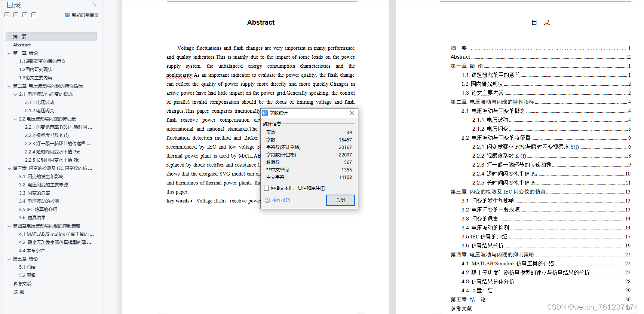Image resolution: width=644 pixels, height=314 pixels.
Task: Select 2.2.4 短时间闪变水平值 Pst entry
Action: pyautogui.click(x=52, y=152)
